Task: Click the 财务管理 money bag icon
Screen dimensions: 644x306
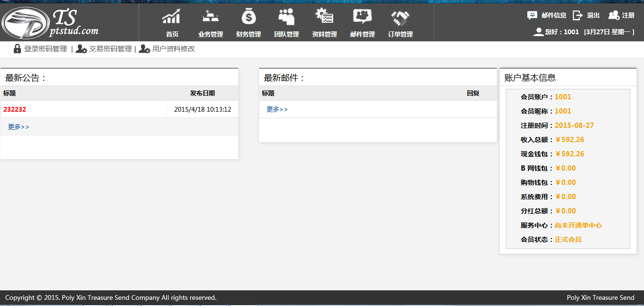Action: pyautogui.click(x=249, y=17)
